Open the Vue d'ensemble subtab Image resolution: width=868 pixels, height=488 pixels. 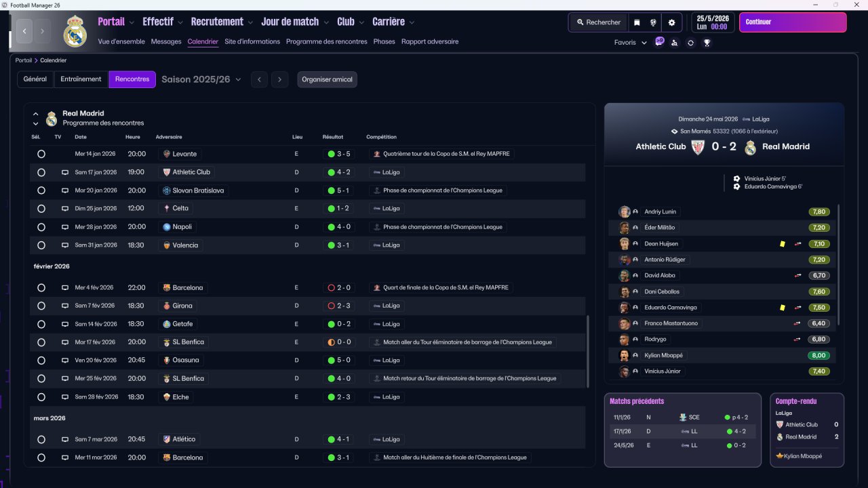(121, 41)
